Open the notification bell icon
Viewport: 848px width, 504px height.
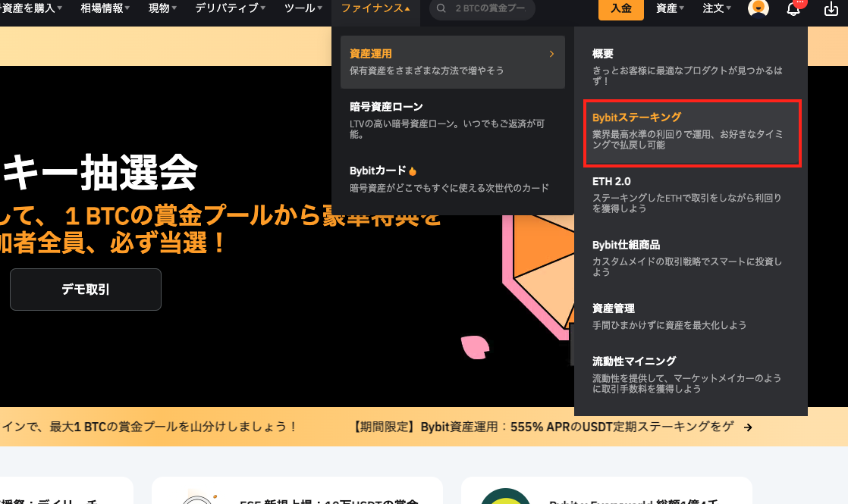pyautogui.click(x=793, y=8)
